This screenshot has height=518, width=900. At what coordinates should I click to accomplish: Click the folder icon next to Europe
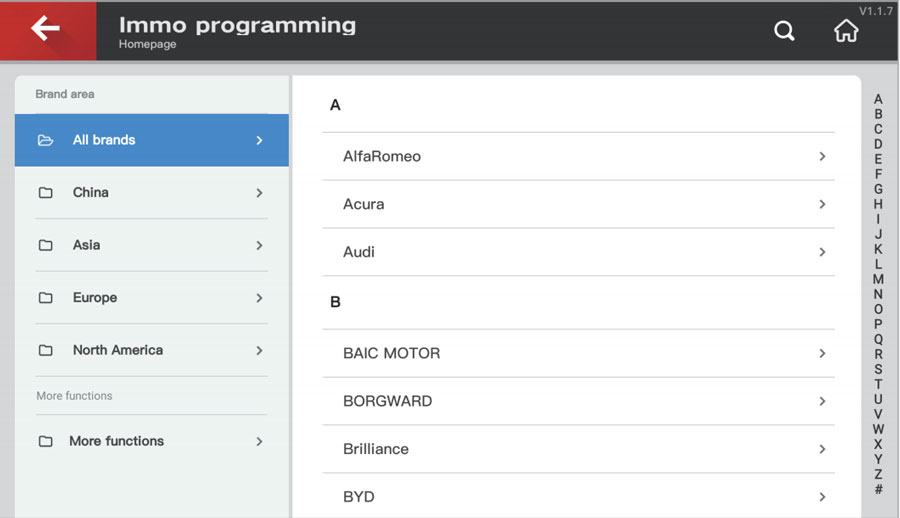45,298
